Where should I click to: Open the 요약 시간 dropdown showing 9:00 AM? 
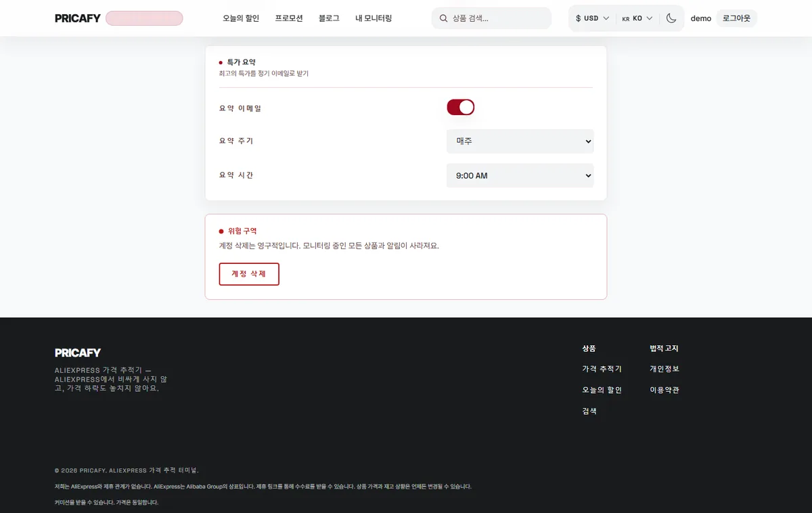click(520, 175)
